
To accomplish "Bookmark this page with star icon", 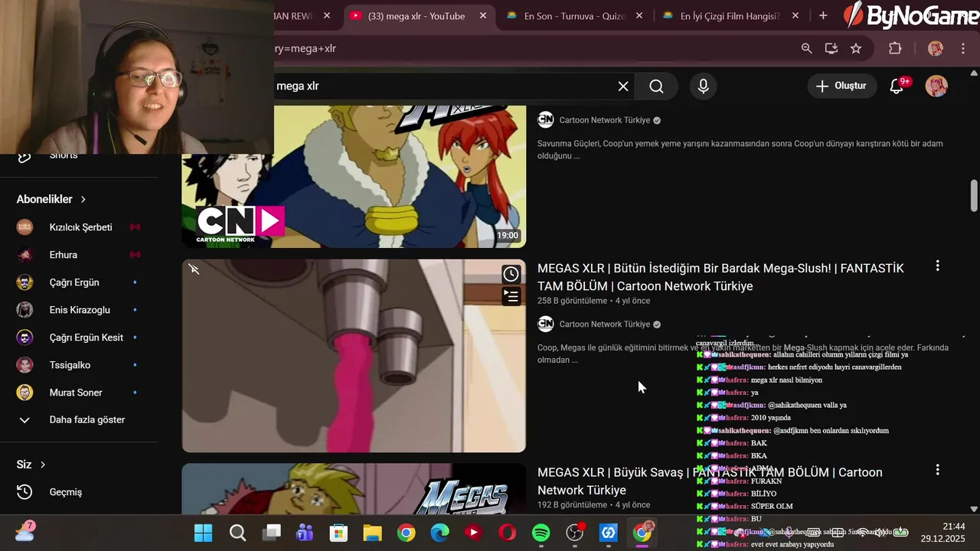I will click(856, 48).
